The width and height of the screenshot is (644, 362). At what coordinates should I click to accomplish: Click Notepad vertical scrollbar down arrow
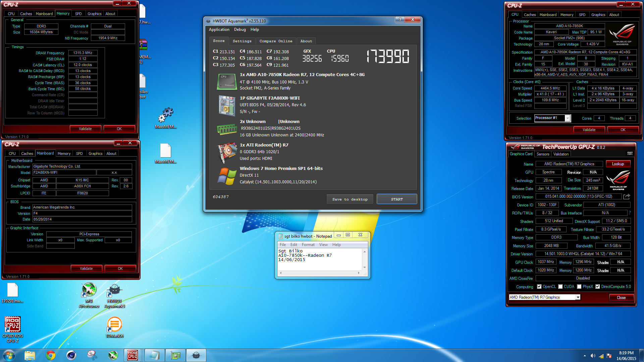pyautogui.click(x=365, y=267)
